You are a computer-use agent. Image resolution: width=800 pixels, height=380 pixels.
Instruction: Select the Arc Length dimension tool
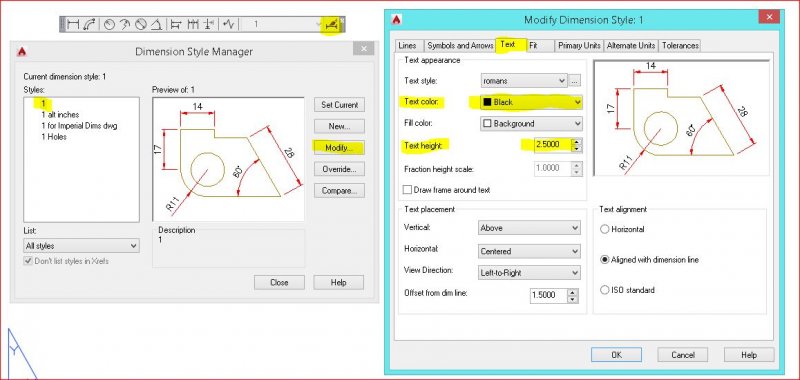coord(89,24)
